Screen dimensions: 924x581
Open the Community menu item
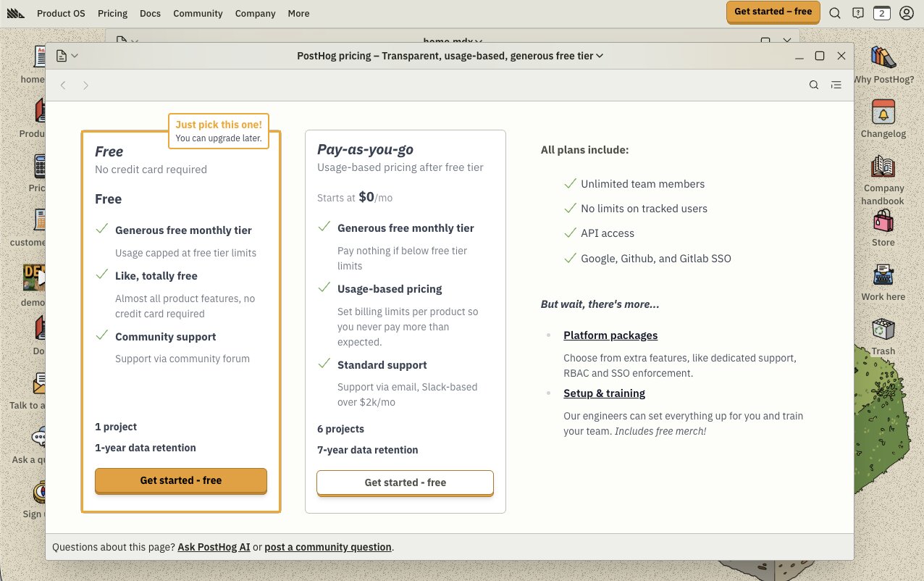pos(198,13)
